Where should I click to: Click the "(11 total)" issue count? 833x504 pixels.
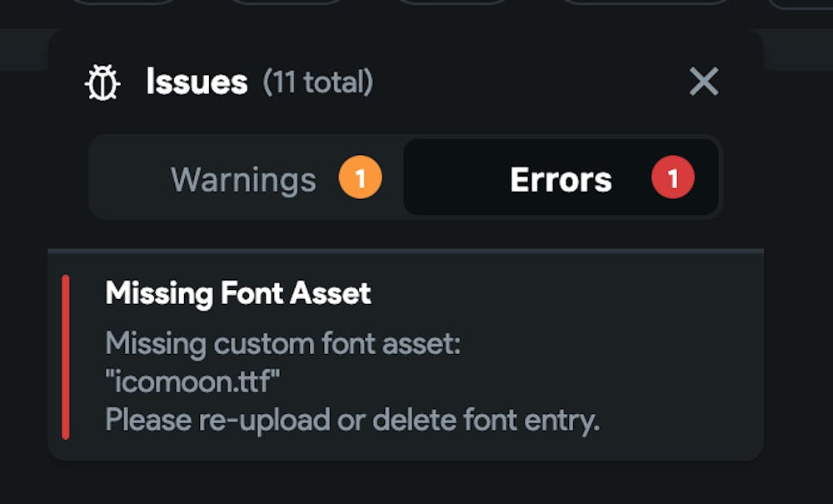(318, 82)
